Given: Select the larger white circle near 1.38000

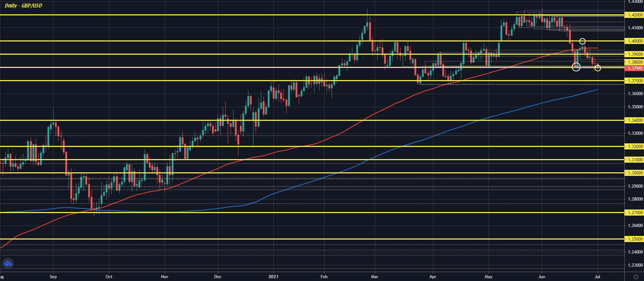Looking at the screenshot, I should (576, 67).
